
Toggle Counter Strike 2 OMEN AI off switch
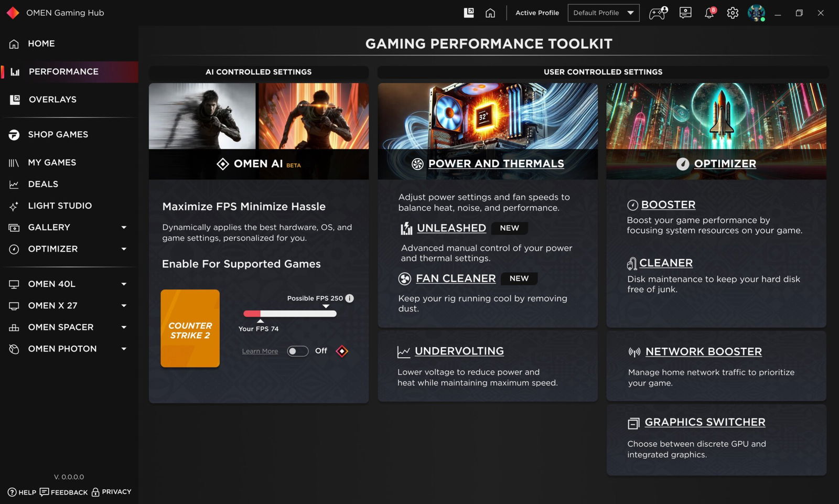coord(297,351)
